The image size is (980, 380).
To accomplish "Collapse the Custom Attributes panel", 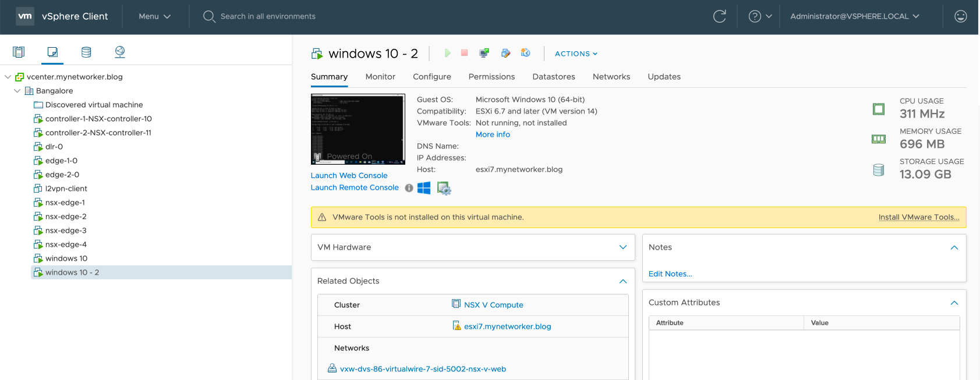I will click(x=954, y=303).
